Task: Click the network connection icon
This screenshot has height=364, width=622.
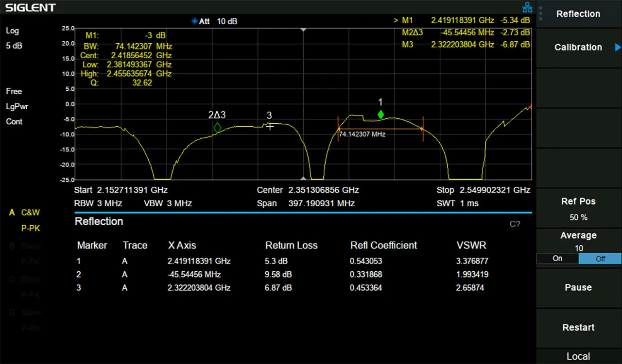Action: 527,8
